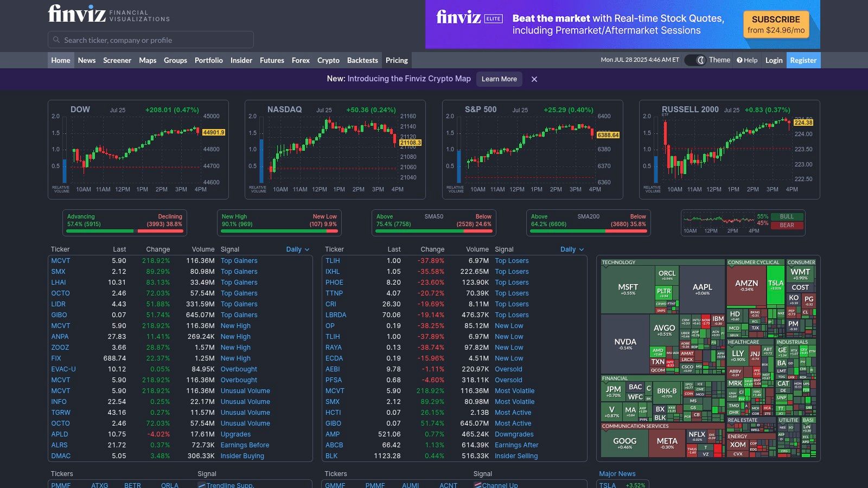This screenshot has height=488, width=868.
Task: Open the Daily dropdown above Top Gainers
Action: coord(298,249)
